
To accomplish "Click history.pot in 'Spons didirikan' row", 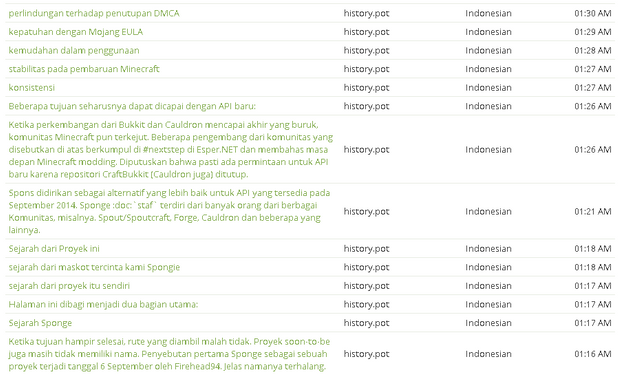I will click(366, 211).
